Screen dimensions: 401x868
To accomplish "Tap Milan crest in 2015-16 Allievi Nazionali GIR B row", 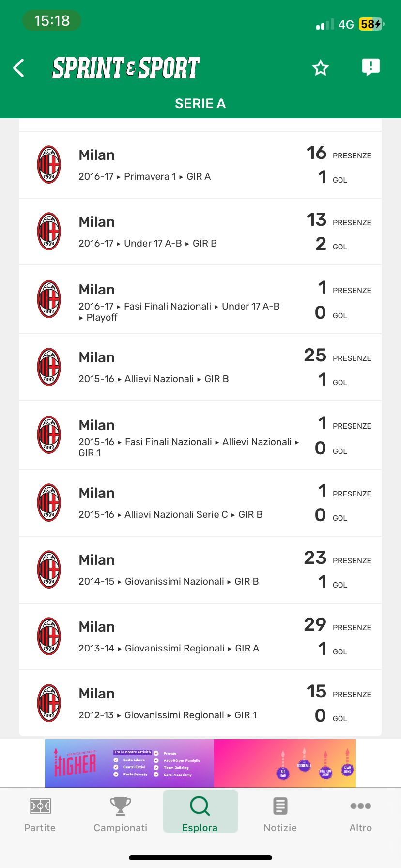I will click(x=49, y=367).
